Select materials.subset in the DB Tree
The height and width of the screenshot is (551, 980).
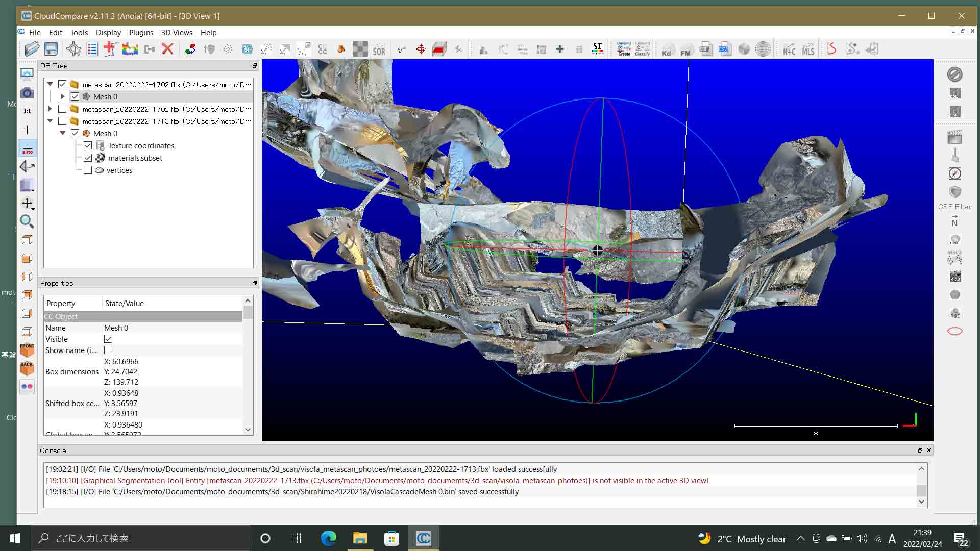135,158
